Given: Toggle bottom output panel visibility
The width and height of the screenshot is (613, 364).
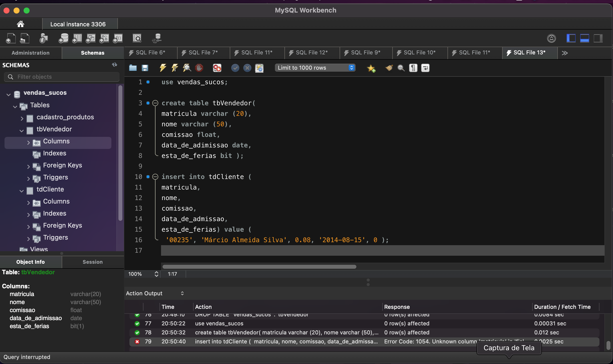Looking at the screenshot, I should point(585,38).
